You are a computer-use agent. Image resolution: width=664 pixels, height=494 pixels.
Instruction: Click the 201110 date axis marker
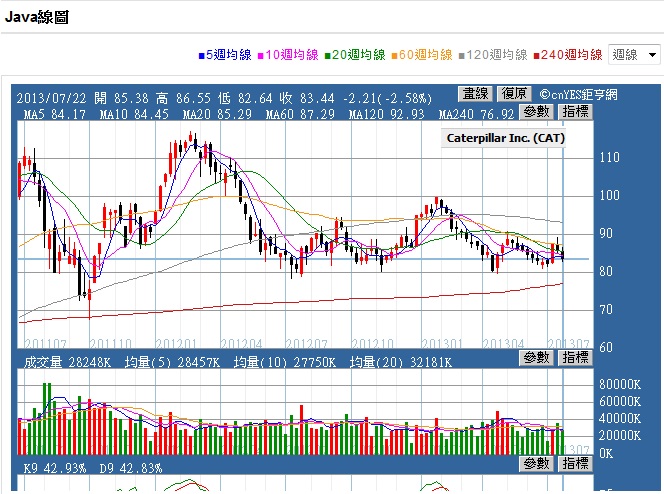110,343
